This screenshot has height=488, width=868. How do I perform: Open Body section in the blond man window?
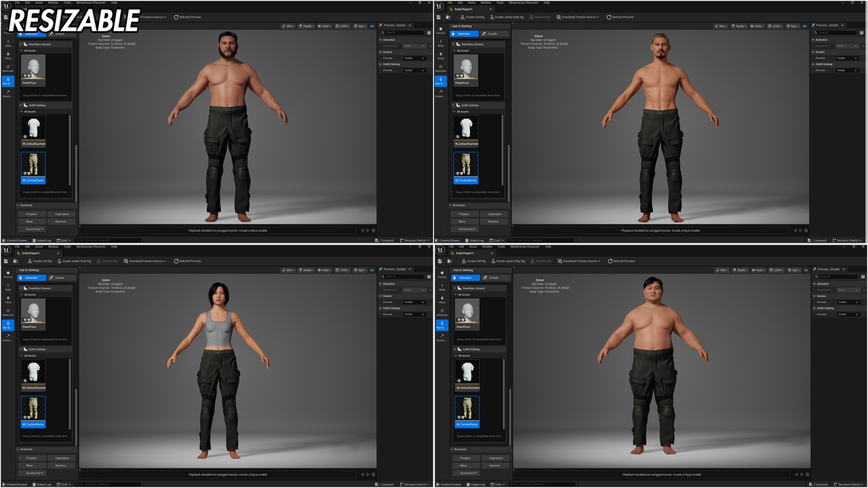[441, 43]
